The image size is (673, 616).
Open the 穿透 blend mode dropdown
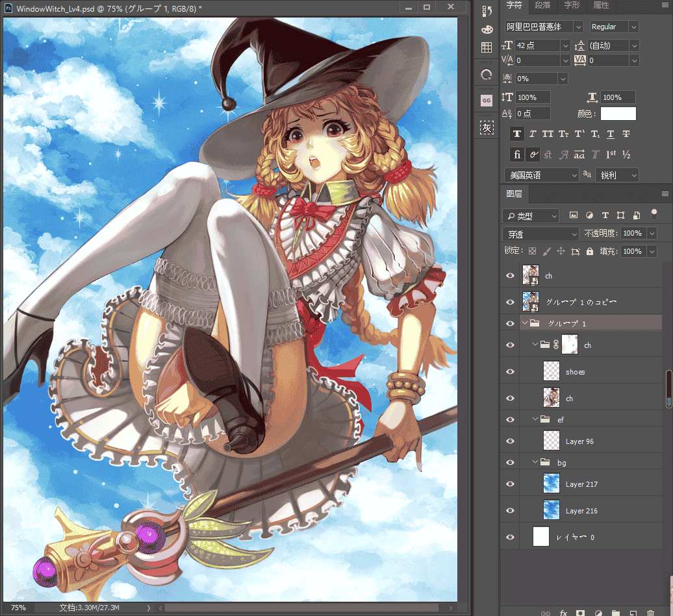click(540, 234)
